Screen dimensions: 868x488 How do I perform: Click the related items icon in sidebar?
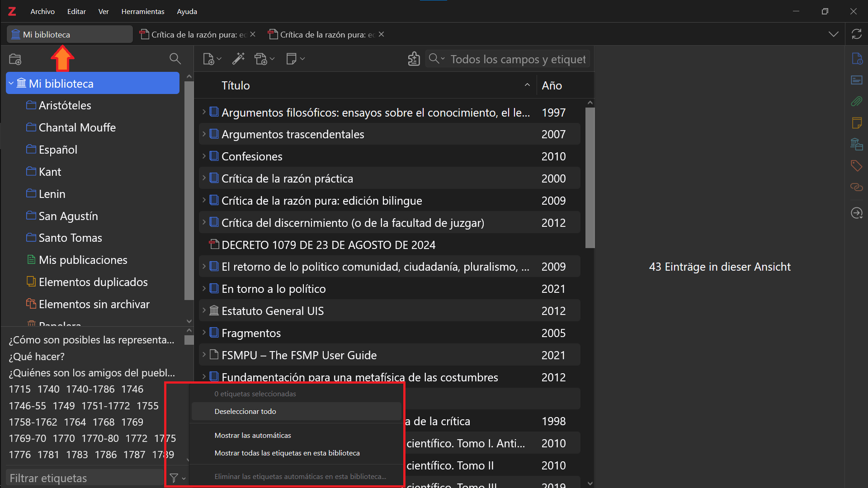tap(856, 187)
